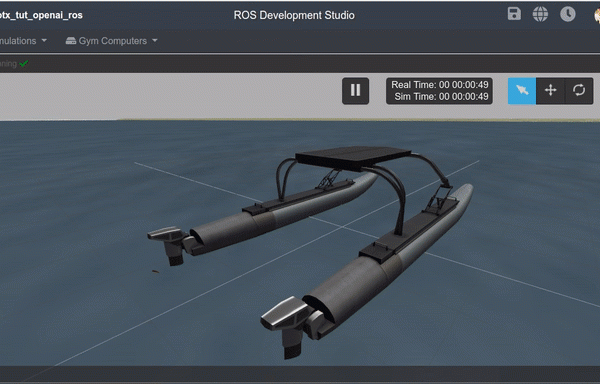Select the arrow selection mode tool
Image resolution: width=600 pixels, height=384 pixels.
(x=522, y=91)
